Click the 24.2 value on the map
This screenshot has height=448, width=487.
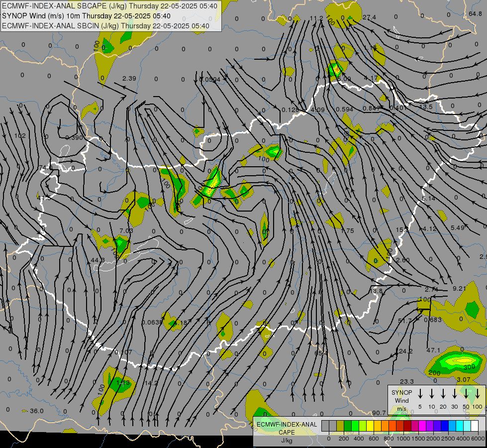(406, 351)
